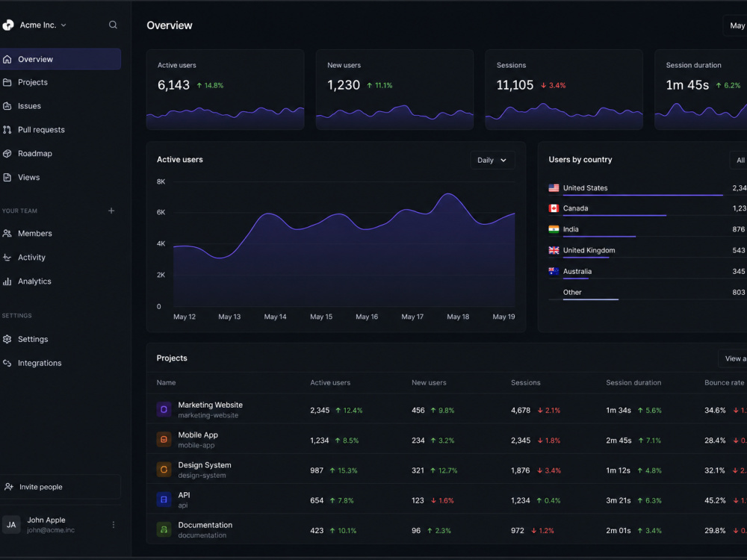Click the Projects folder icon
This screenshot has width=747, height=560.
(7, 82)
